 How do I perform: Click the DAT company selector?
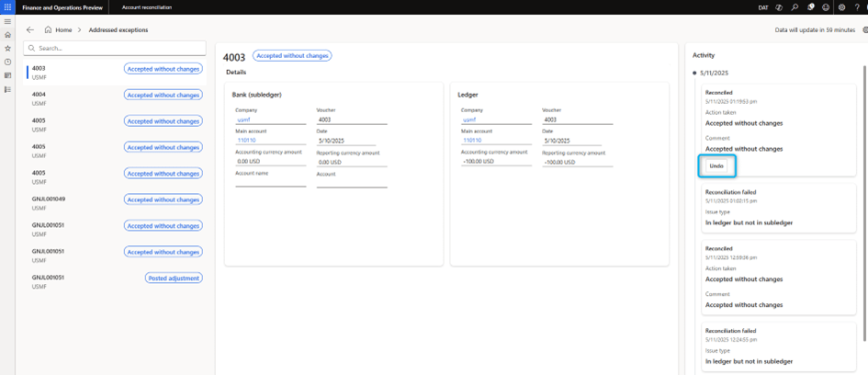point(761,6)
